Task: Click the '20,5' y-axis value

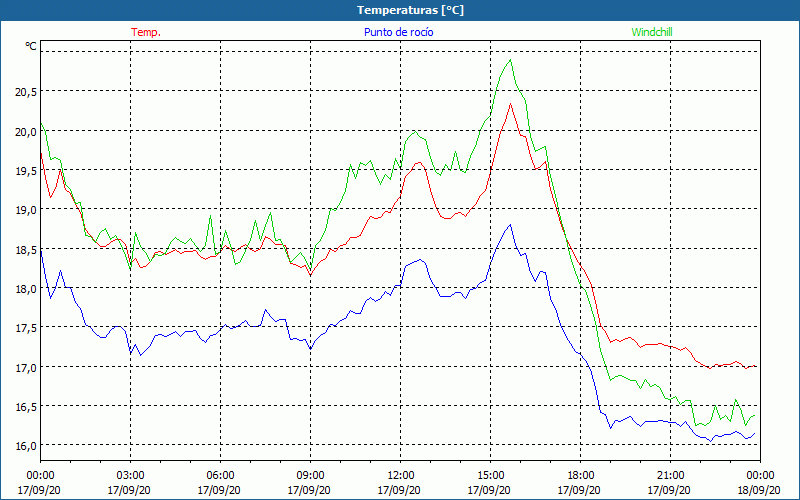Action: tap(26, 92)
